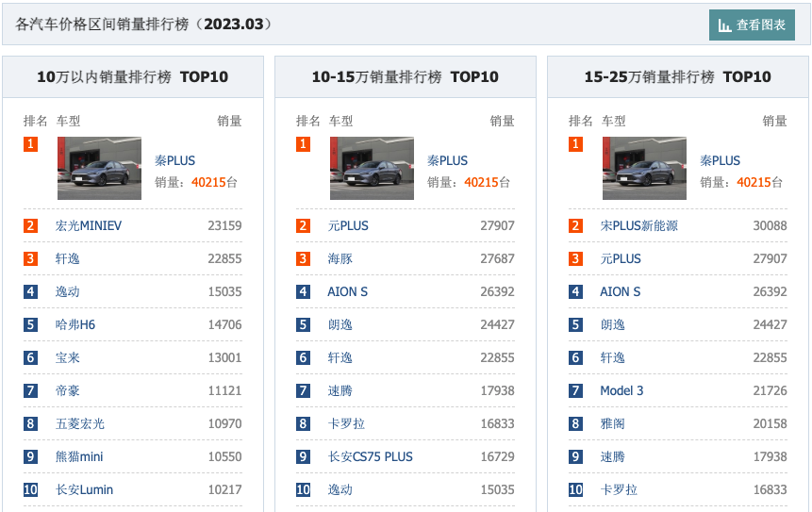Click 15-25万销量排行榜 TOP10 heading
Viewport: 812px width, 512px height.
(677, 77)
